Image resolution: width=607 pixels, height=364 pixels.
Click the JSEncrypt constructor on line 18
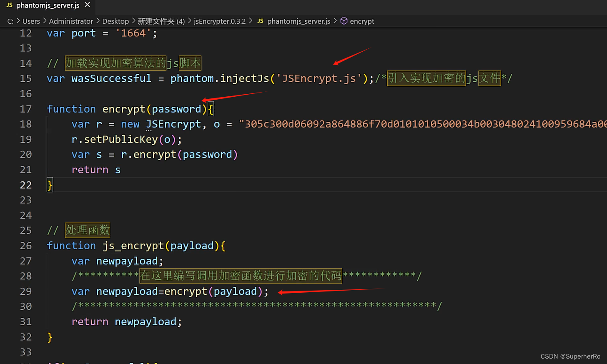coord(173,124)
